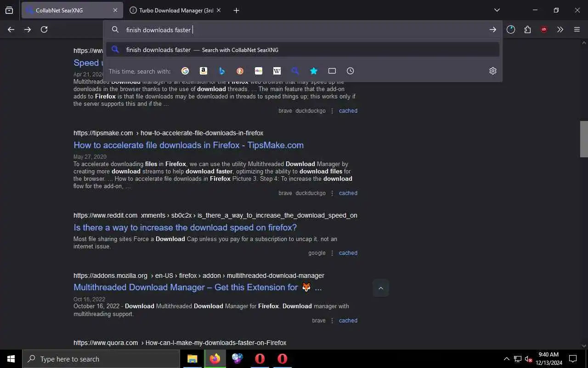Click the Firefox taskbar icon

coord(215,359)
